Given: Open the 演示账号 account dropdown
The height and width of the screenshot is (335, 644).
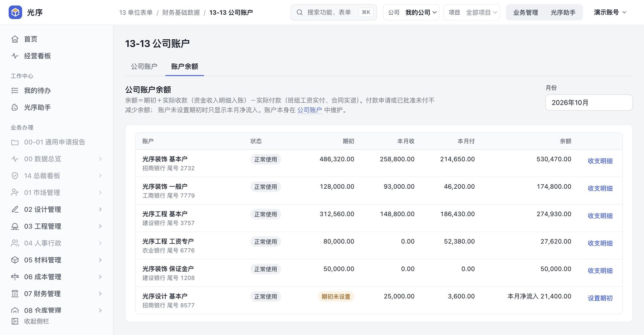Looking at the screenshot, I should pos(610,13).
